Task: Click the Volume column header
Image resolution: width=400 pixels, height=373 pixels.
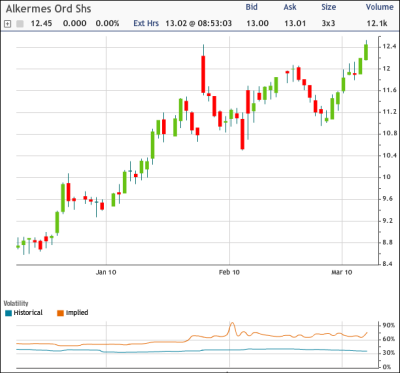Action: coord(380,7)
